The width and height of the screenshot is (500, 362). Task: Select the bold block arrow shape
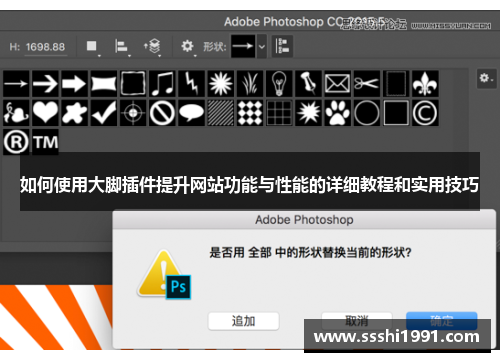(75, 84)
